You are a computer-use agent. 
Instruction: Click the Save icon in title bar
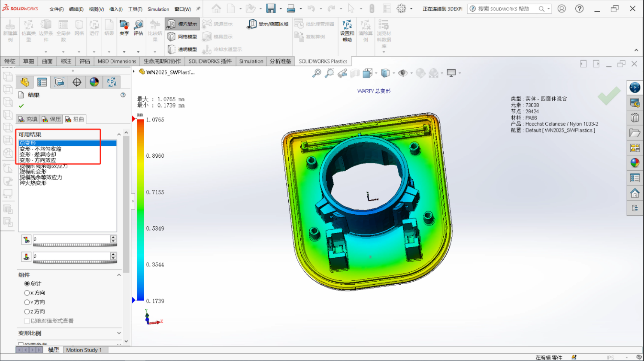(271, 9)
